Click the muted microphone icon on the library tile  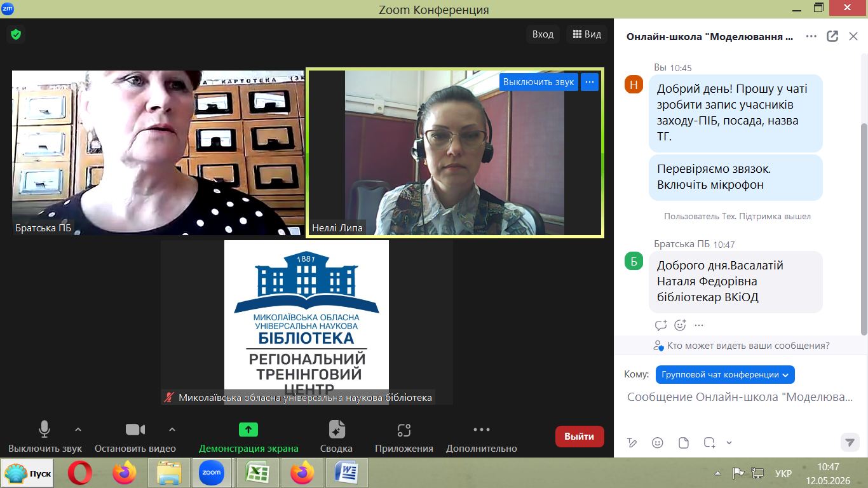coord(169,397)
